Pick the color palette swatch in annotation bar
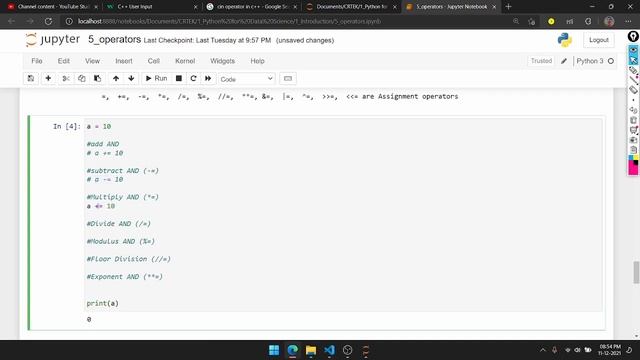The width and height of the screenshot is (640, 360). pyautogui.click(x=633, y=165)
